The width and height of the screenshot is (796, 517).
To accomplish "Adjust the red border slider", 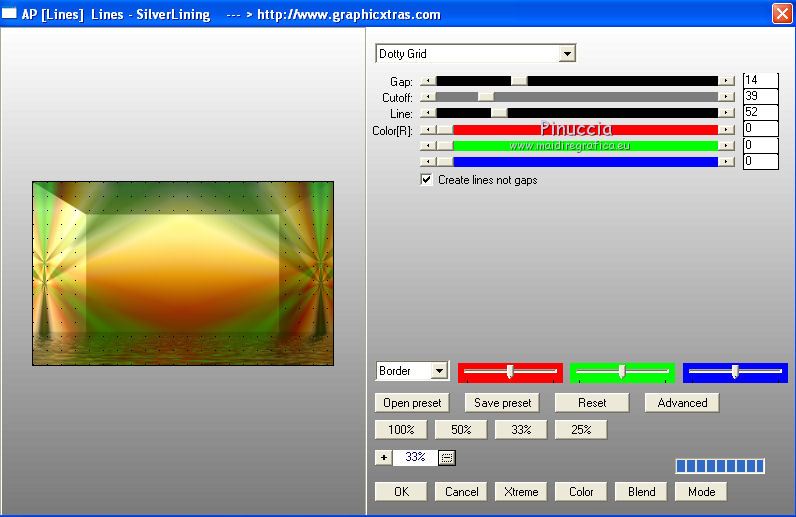I will pyautogui.click(x=510, y=372).
